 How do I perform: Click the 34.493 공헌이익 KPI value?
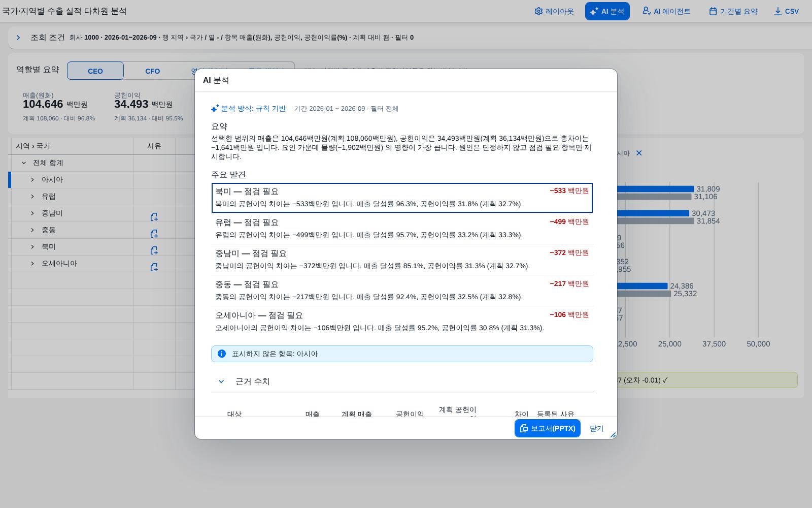131,104
